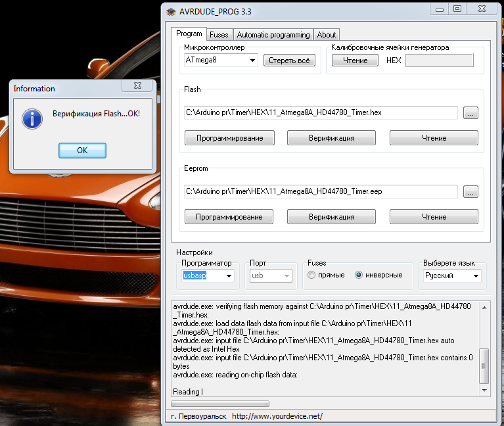The width and height of the screenshot is (504, 426).
Task: Click the Flash file browse button
Action: pyautogui.click(x=470, y=113)
